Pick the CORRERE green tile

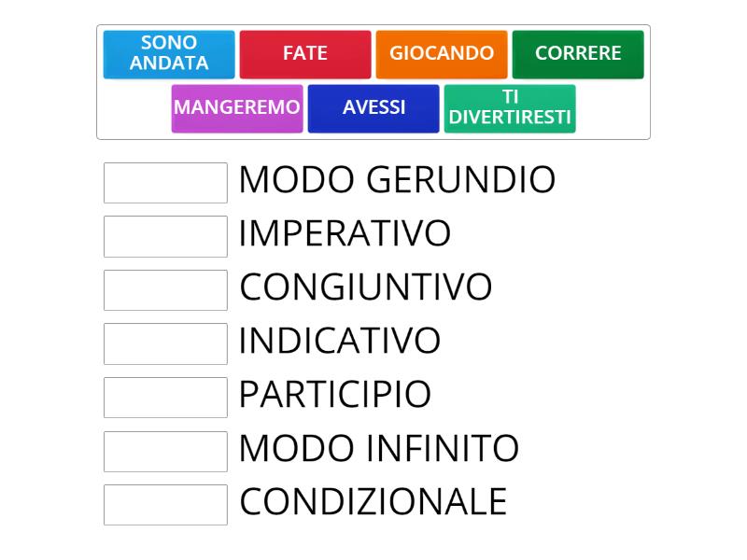coord(577,54)
